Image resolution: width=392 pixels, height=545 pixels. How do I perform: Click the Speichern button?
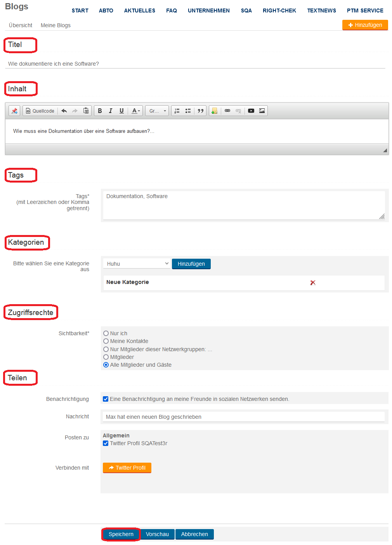(121, 534)
